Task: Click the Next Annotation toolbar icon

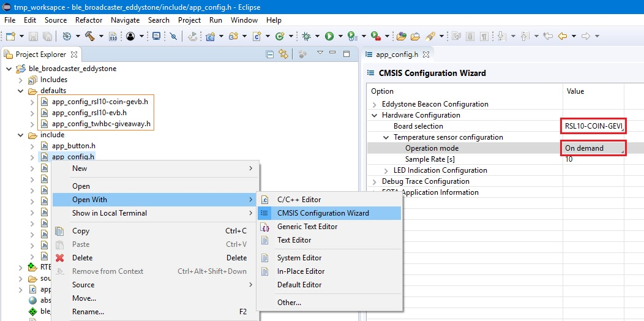Action: coord(501,36)
